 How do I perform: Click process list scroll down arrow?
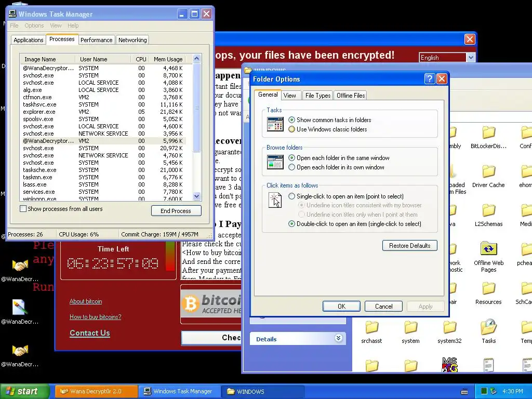tap(196, 196)
